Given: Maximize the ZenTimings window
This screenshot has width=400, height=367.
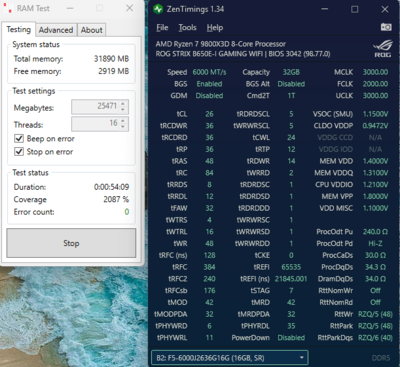Looking at the screenshot, I should pyautogui.click(x=355, y=9).
